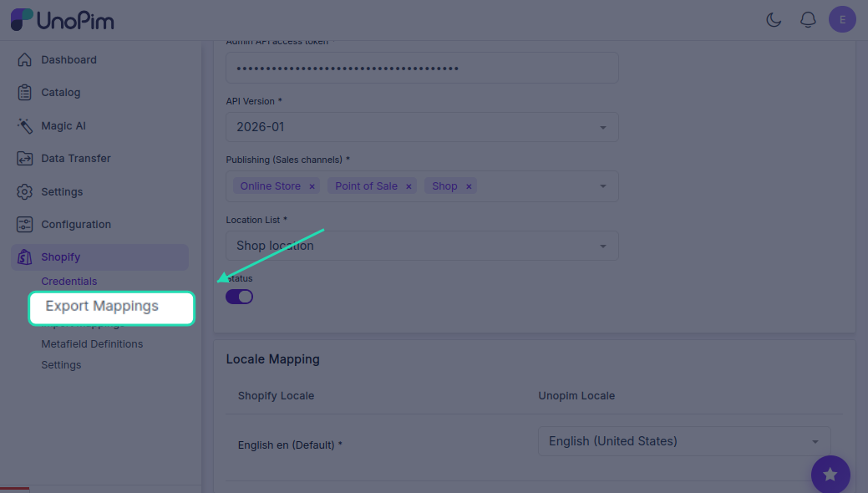Image resolution: width=868 pixels, height=493 pixels.
Task: Select the Shopify menu item
Action: [x=99, y=257]
